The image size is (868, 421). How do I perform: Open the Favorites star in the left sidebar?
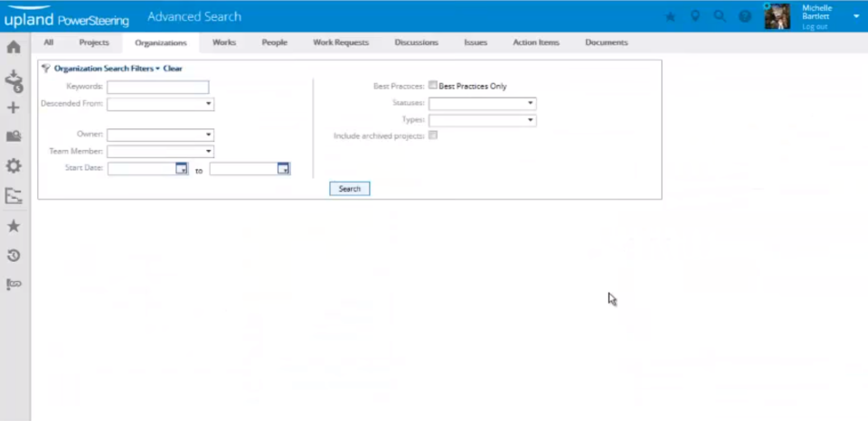[14, 226]
